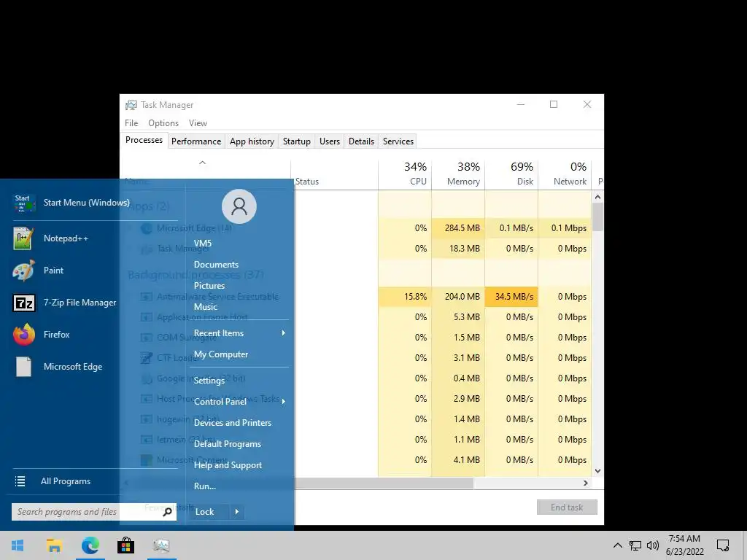Click the search magnifier icon
The width and height of the screenshot is (747, 560).
[x=167, y=512]
